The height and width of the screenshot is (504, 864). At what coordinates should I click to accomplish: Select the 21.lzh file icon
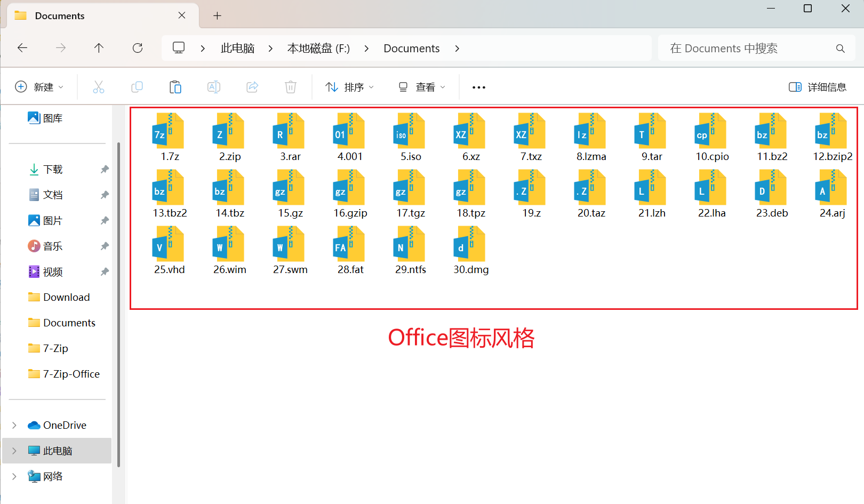point(650,187)
